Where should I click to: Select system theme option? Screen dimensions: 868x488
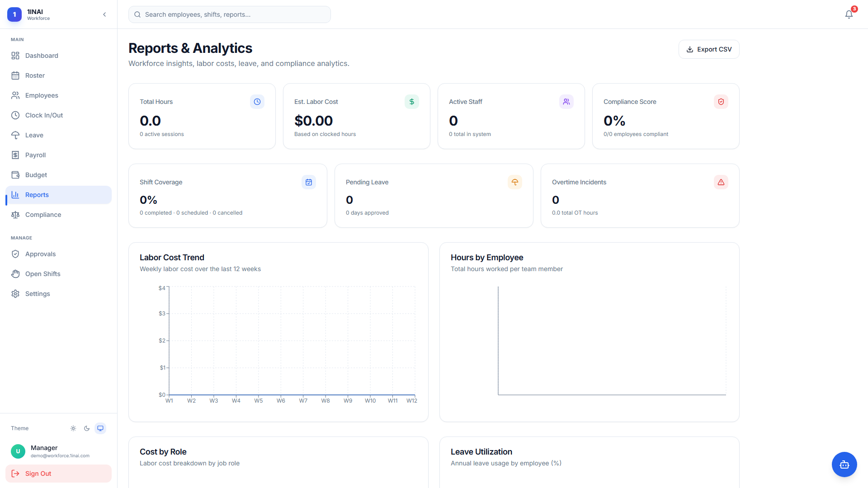coord(100,428)
